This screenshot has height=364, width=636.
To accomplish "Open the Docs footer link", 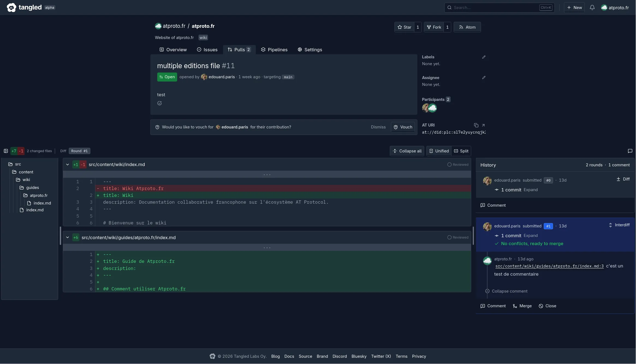I will (289, 356).
